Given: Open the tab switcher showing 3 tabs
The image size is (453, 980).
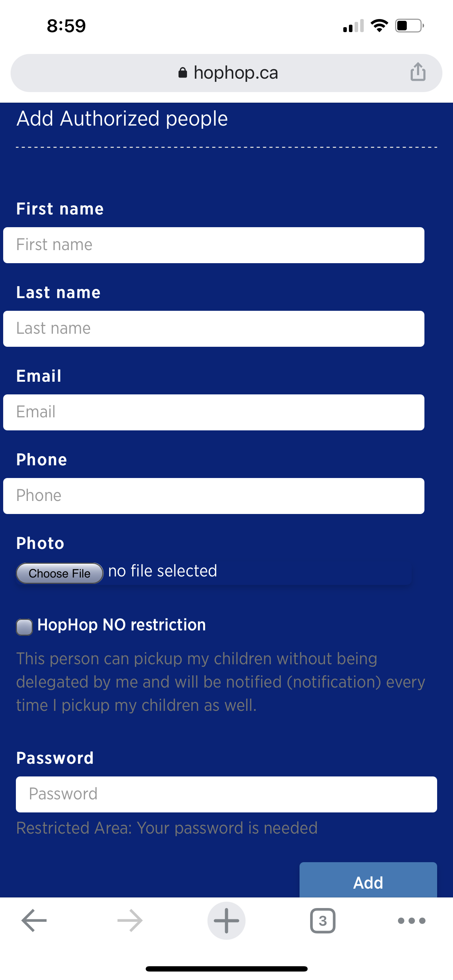Looking at the screenshot, I should (x=322, y=921).
